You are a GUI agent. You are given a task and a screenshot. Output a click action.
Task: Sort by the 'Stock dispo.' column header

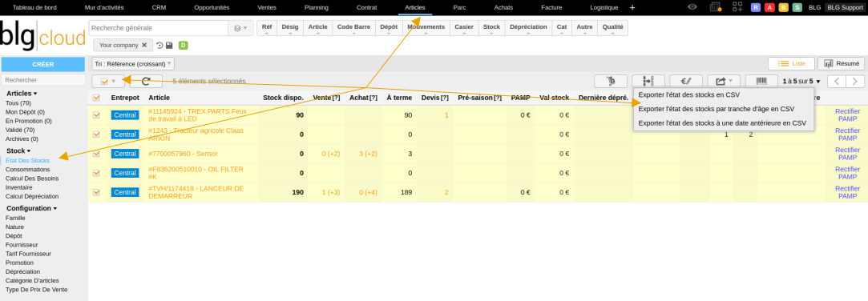[x=283, y=98]
